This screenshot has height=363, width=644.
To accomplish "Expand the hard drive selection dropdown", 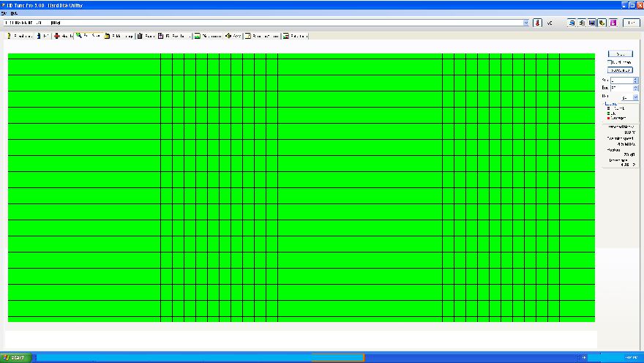I will tap(525, 23).
